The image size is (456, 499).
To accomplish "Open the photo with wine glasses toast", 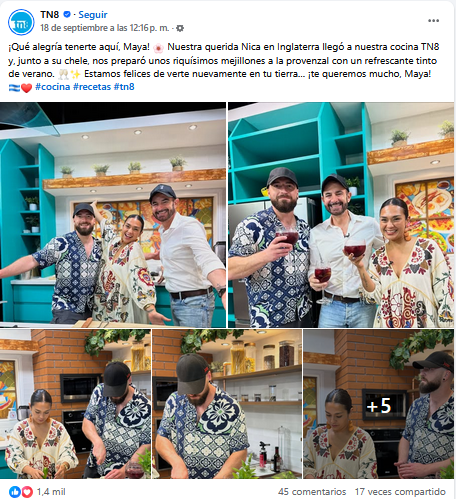I will 341,215.
